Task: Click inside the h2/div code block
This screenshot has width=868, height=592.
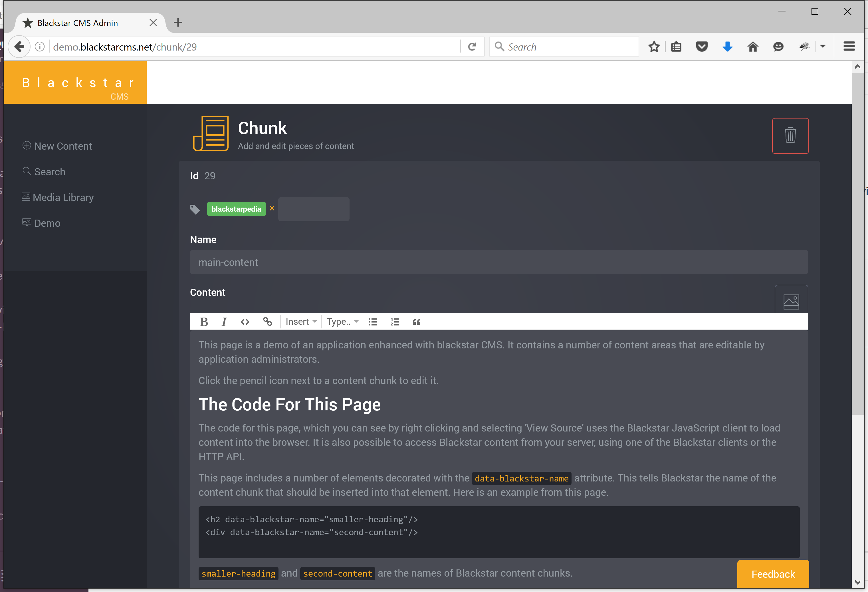Action: [498, 532]
